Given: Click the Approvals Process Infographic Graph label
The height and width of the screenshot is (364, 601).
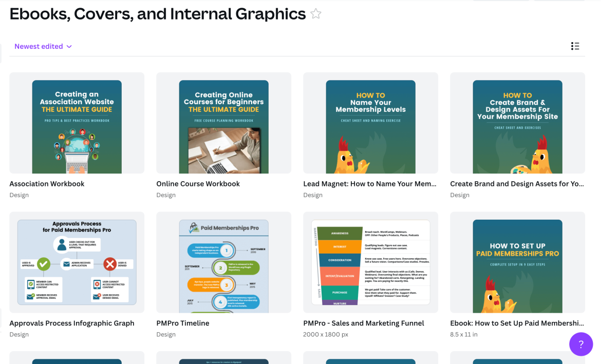Looking at the screenshot, I should click(x=71, y=323).
